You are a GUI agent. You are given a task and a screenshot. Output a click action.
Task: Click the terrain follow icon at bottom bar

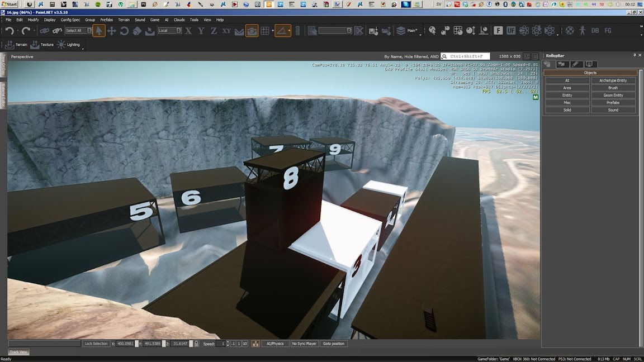click(x=255, y=344)
